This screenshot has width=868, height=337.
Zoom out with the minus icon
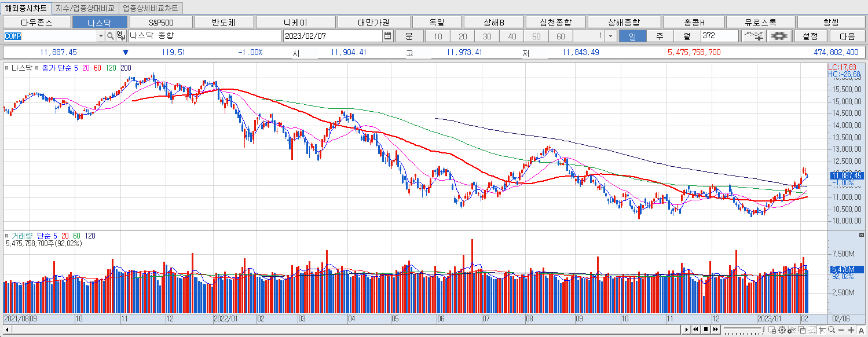(x=841, y=330)
